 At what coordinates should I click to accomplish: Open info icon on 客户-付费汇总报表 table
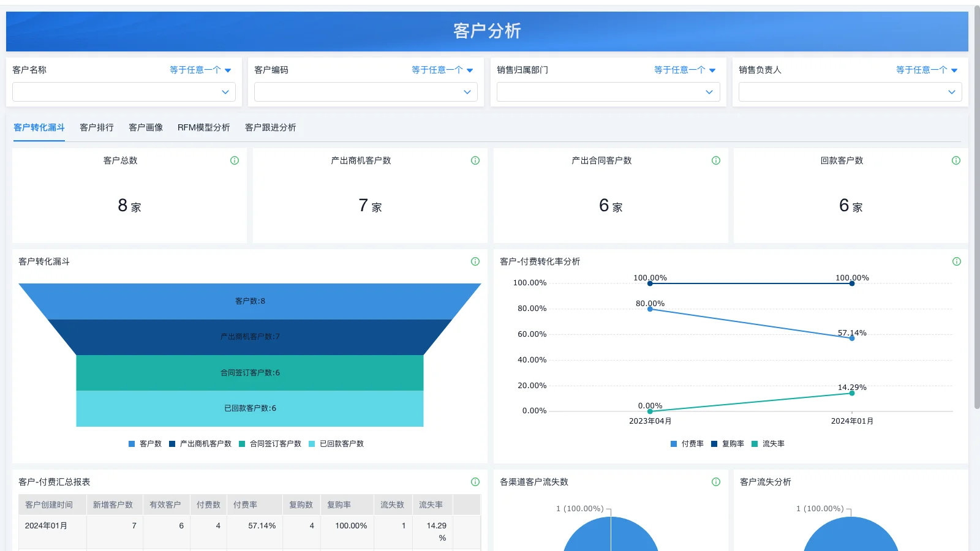[475, 482]
